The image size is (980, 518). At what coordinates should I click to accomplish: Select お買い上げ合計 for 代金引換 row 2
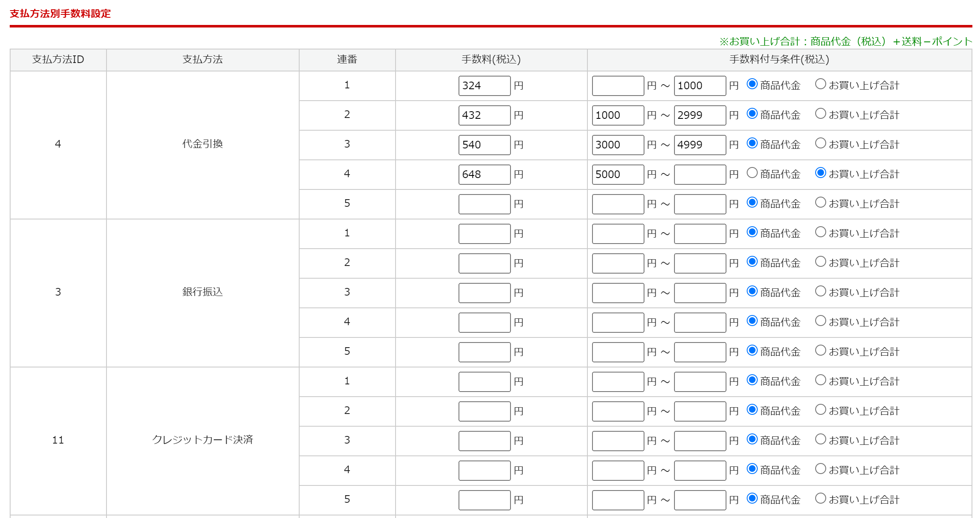[x=820, y=114]
